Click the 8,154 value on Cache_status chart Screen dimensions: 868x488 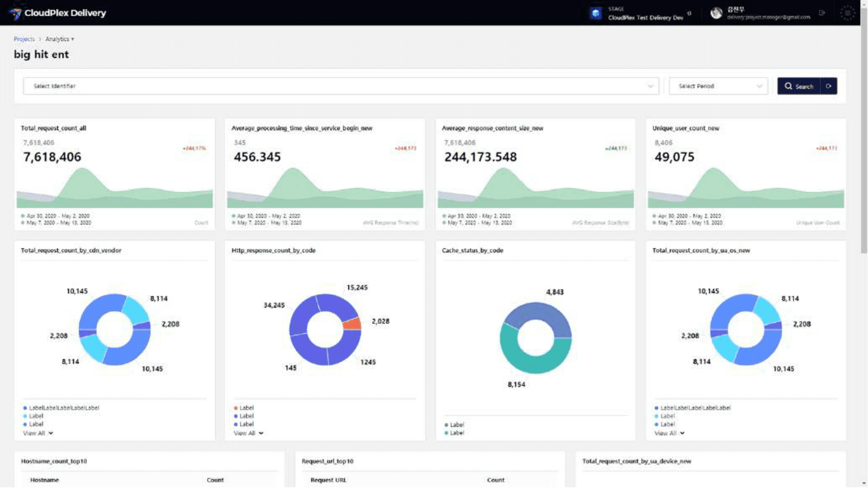tap(516, 385)
